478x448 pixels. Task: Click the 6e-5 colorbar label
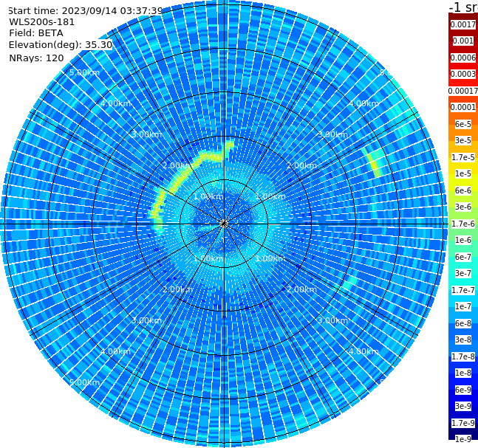[463, 124]
